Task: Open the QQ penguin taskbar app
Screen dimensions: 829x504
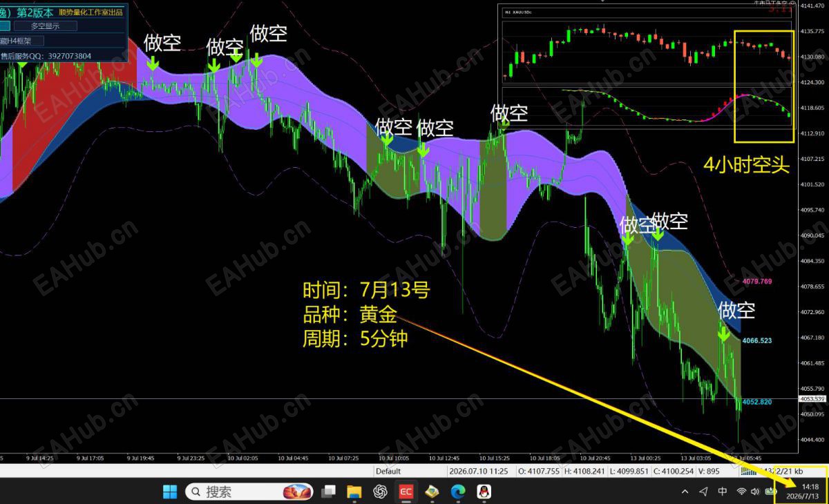Action: [484, 492]
